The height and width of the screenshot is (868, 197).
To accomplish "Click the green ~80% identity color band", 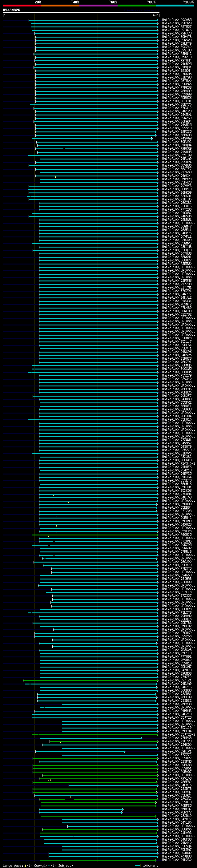I will (137, 6).
